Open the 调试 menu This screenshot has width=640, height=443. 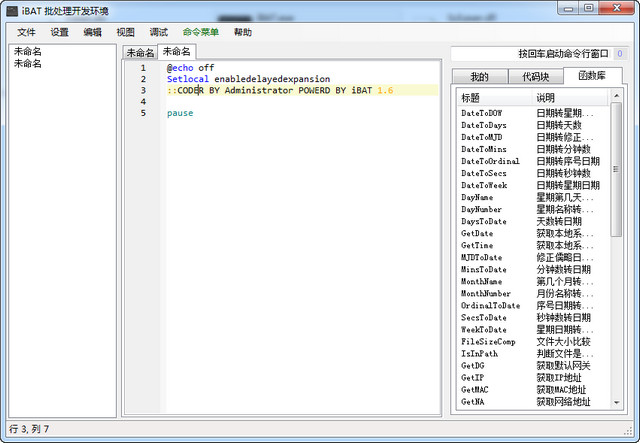click(158, 32)
